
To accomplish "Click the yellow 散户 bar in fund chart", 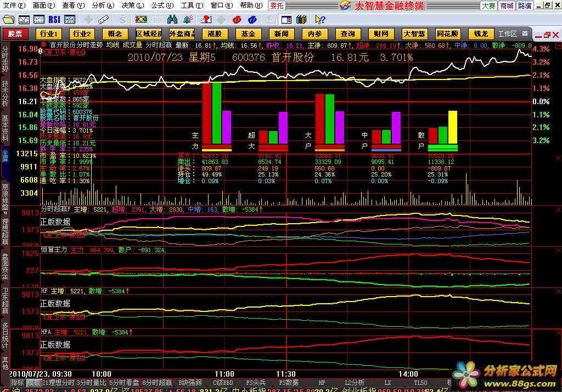I will pyautogui.click(x=453, y=127).
